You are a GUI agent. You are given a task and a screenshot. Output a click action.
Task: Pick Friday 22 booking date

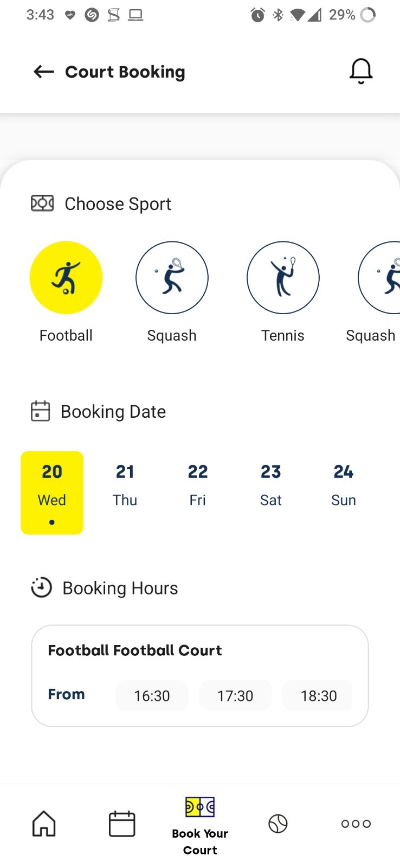[198, 486]
